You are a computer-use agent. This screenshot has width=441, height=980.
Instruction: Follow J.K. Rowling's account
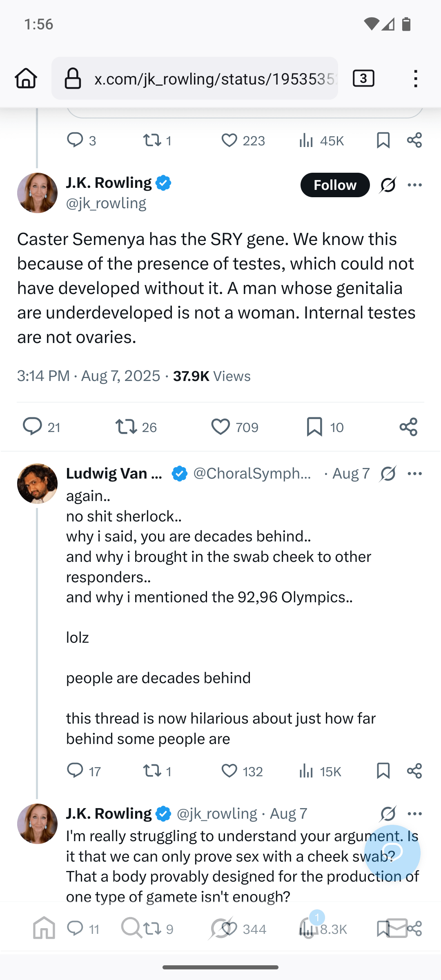tap(335, 185)
